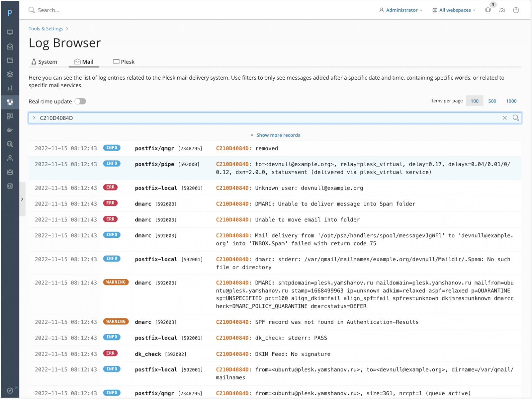Open the Mail section from the sidebar
The image size is (532, 399).
(x=10, y=46)
